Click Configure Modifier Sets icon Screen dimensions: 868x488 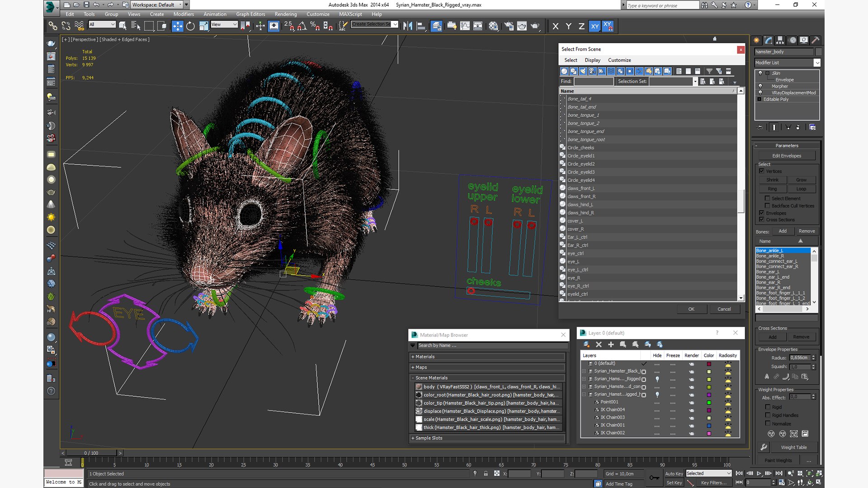click(812, 127)
